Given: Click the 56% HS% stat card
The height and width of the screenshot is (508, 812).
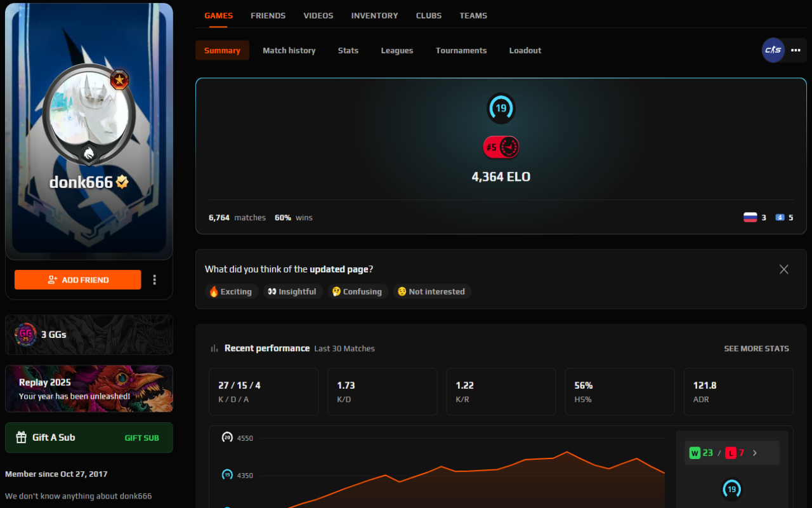Looking at the screenshot, I should pyautogui.click(x=620, y=392).
